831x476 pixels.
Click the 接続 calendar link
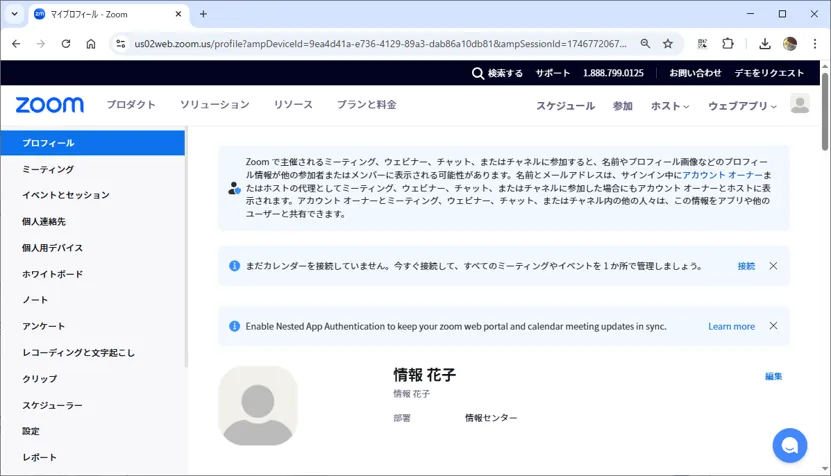pos(746,266)
